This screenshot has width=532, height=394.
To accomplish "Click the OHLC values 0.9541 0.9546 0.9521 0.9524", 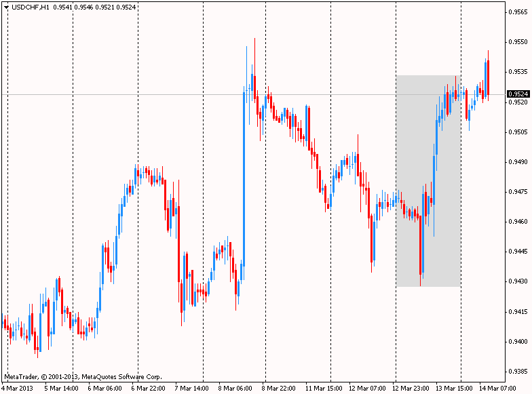I will coord(94,7).
